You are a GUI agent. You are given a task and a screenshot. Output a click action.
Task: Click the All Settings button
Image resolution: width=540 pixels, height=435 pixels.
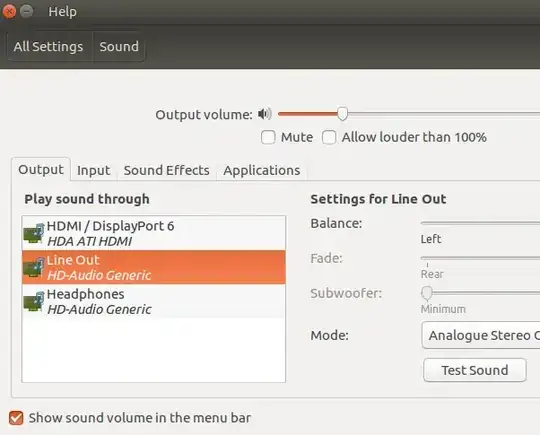tap(49, 46)
